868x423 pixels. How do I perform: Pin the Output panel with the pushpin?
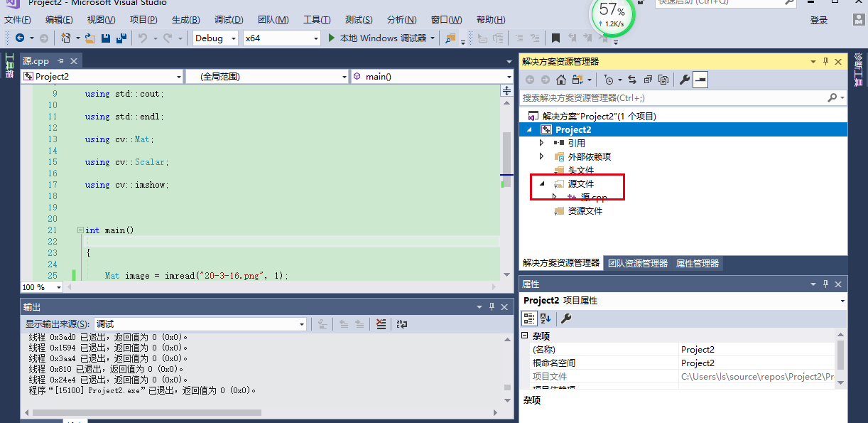[x=492, y=307]
